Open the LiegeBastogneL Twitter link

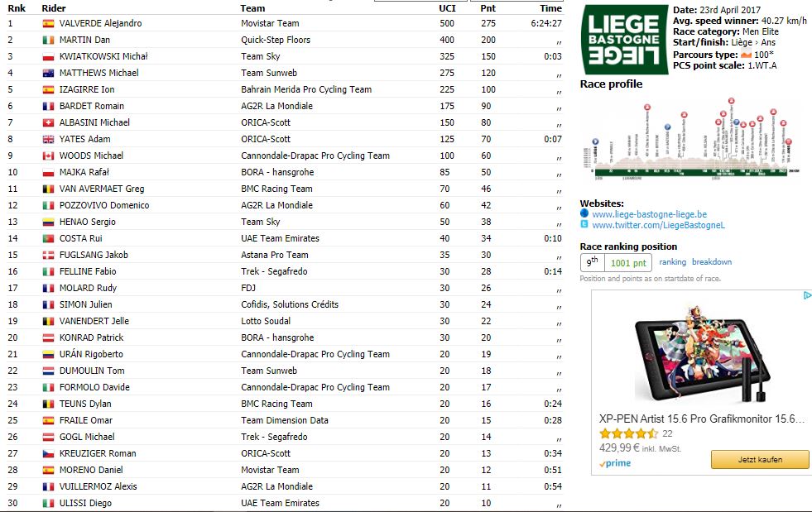tap(659, 225)
